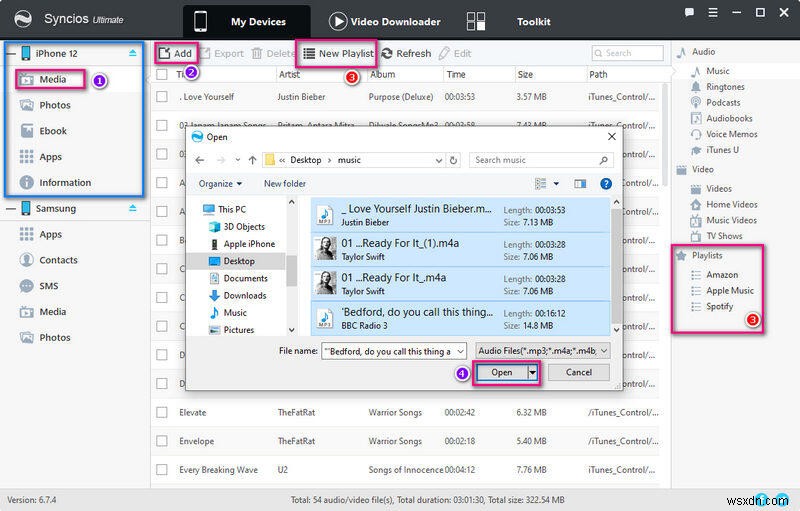Collapse the Samsung device tree
Viewport: 800px width, 511px height.
(11, 209)
